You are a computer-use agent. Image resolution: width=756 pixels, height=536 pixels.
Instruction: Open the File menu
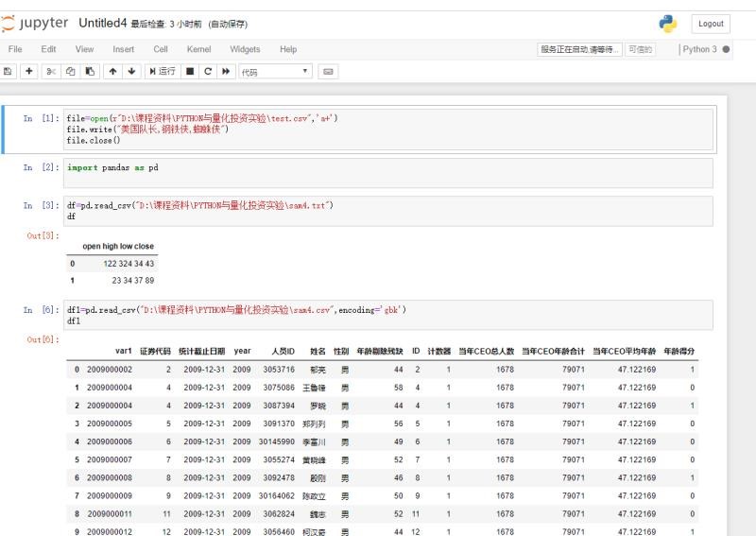click(x=15, y=49)
